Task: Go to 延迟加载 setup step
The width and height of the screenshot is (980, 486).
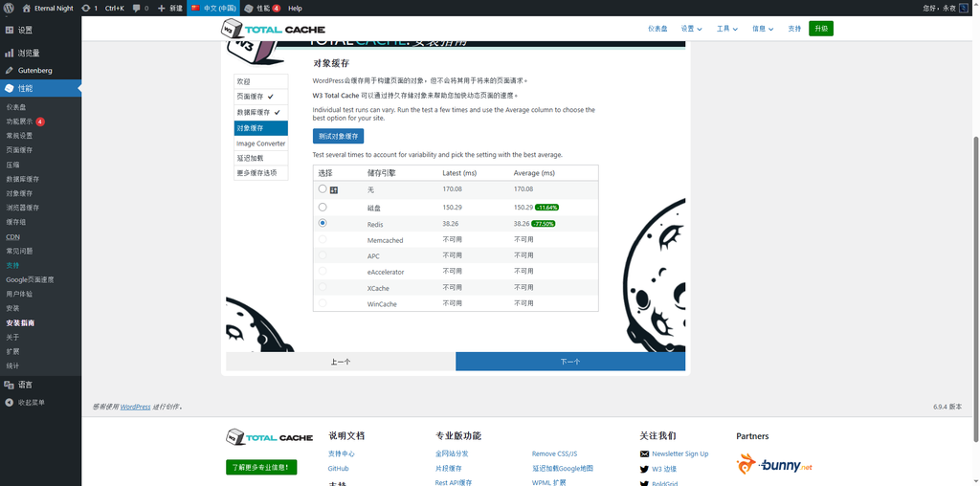Action: pyautogui.click(x=261, y=159)
